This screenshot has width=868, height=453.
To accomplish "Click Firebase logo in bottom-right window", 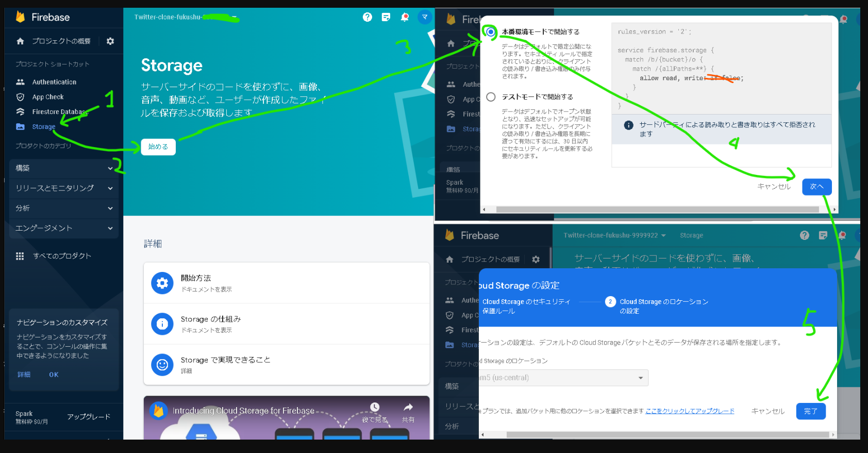I will tap(450, 235).
